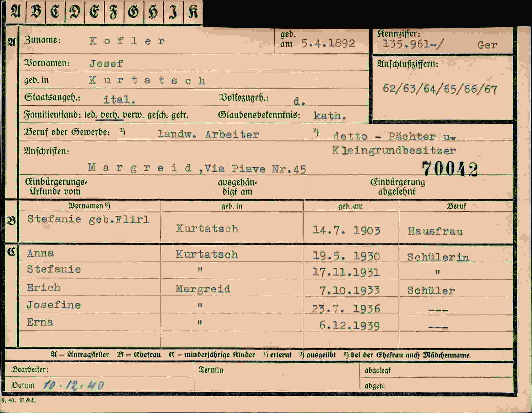This screenshot has height=413, width=532.
Task: Select the index tab letter B at top
Action: point(36,12)
